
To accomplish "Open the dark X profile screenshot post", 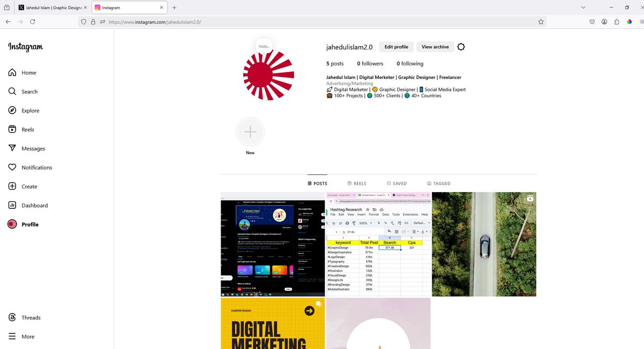I will (x=273, y=244).
